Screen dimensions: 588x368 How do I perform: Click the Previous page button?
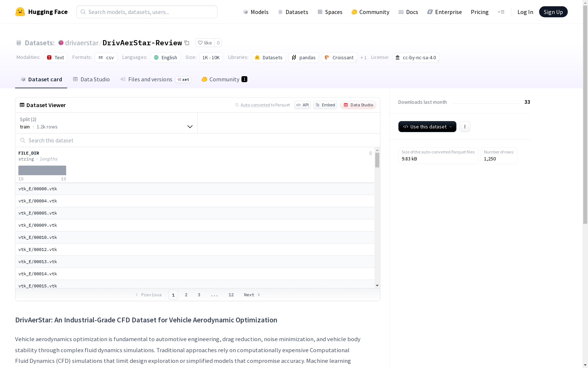pyautogui.click(x=148, y=295)
